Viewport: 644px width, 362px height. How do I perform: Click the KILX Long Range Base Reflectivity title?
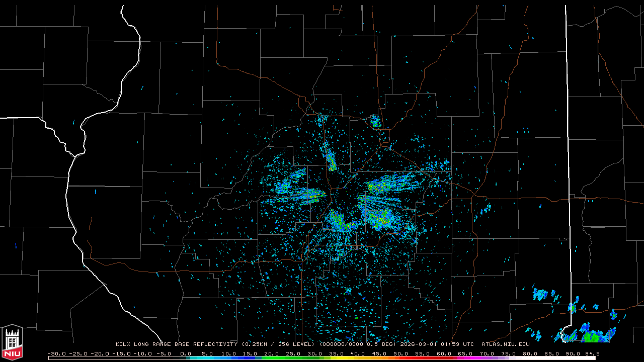176,344
